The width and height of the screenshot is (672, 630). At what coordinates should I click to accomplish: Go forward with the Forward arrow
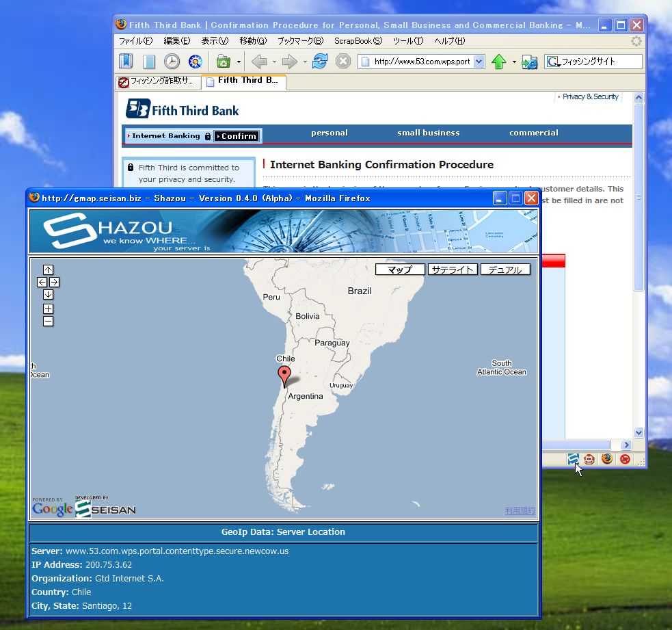pos(290,62)
